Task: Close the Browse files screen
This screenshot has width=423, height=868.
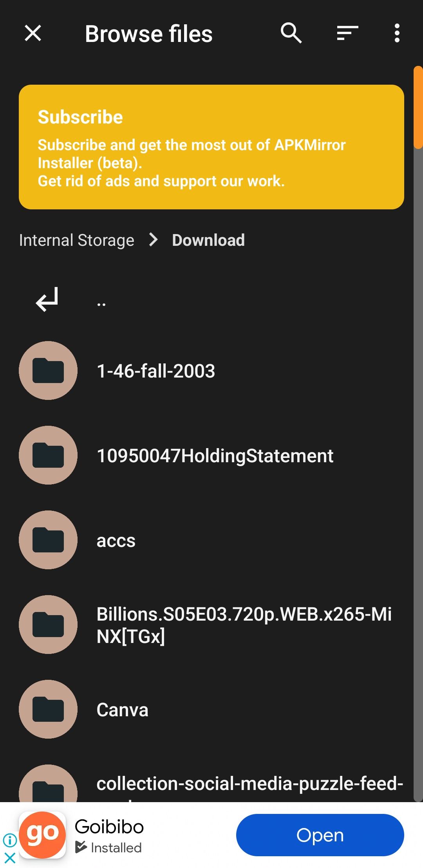Action: tap(33, 33)
